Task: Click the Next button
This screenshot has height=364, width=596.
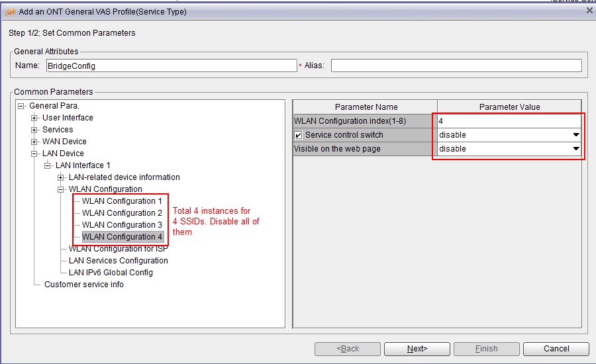Action: 417,349
